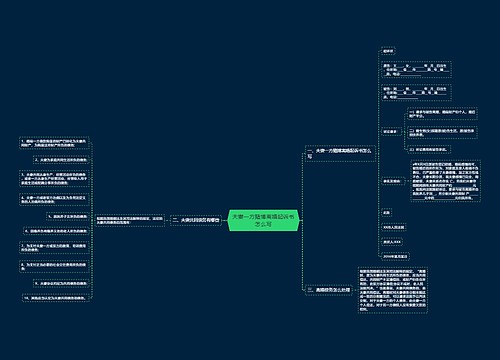This screenshot has width=500, height=360.
Task: Click the '被告' information node
Action: [x=416, y=93]
